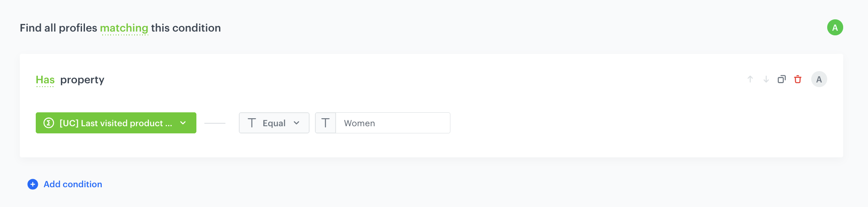
Task: Click the 'Add condition' link
Action: (73, 184)
